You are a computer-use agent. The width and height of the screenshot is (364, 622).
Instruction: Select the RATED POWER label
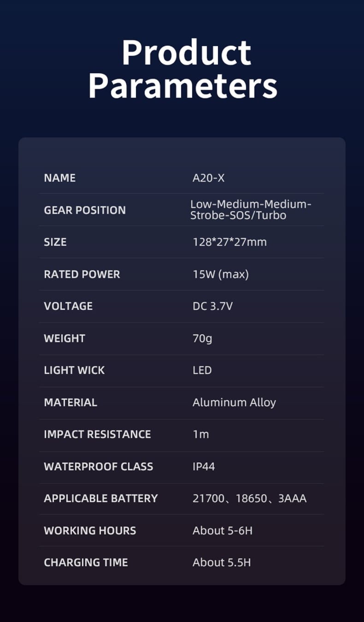[x=82, y=274]
